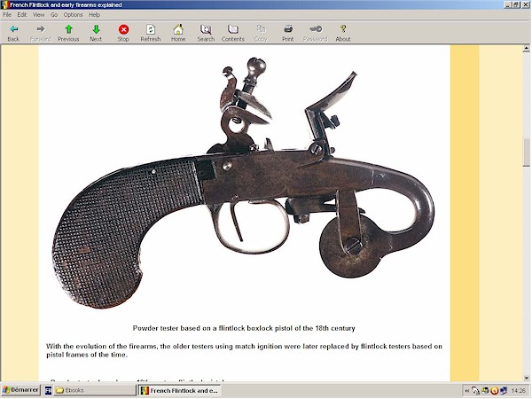Go to the Previous page

pos(68,34)
